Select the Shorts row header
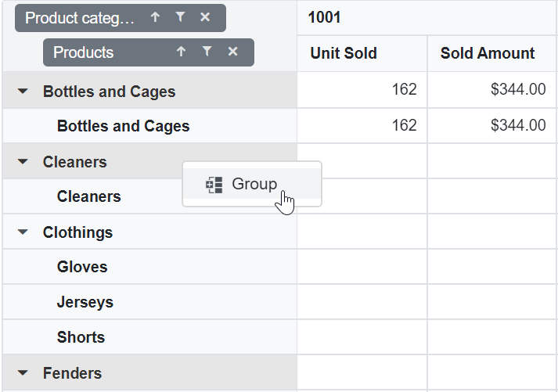Screen dimensions: 558x392 (x=149, y=337)
